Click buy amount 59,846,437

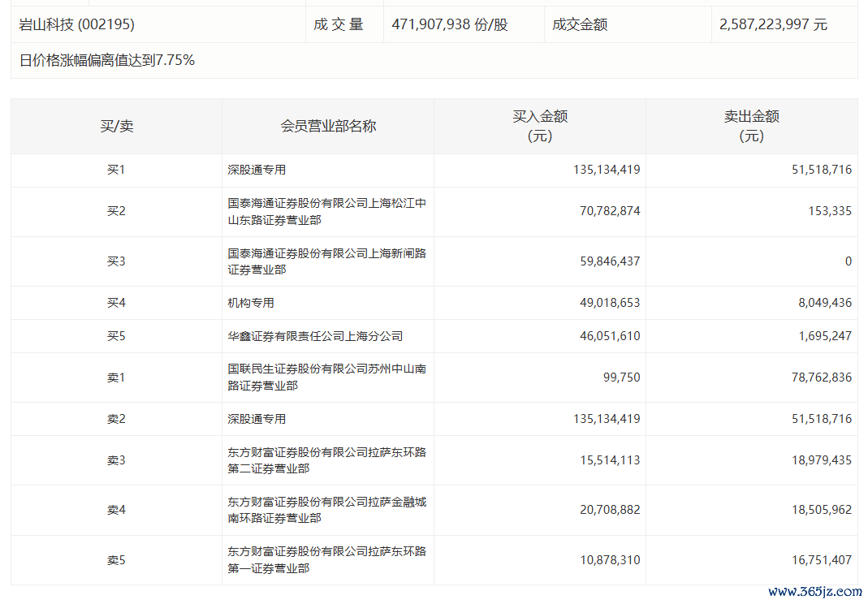pyautogui.click(x=610, y=261)
